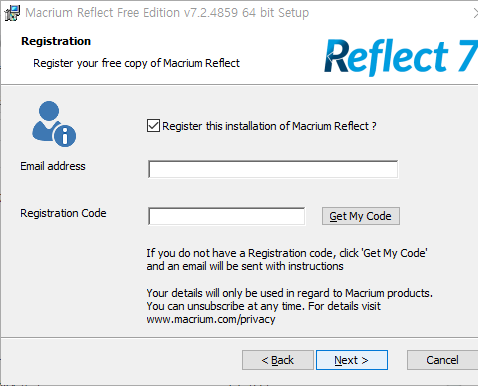Click the 'If you do not have a Registration code' line
The width and height of the screenshot is (478, 386).
pos(287,253)
